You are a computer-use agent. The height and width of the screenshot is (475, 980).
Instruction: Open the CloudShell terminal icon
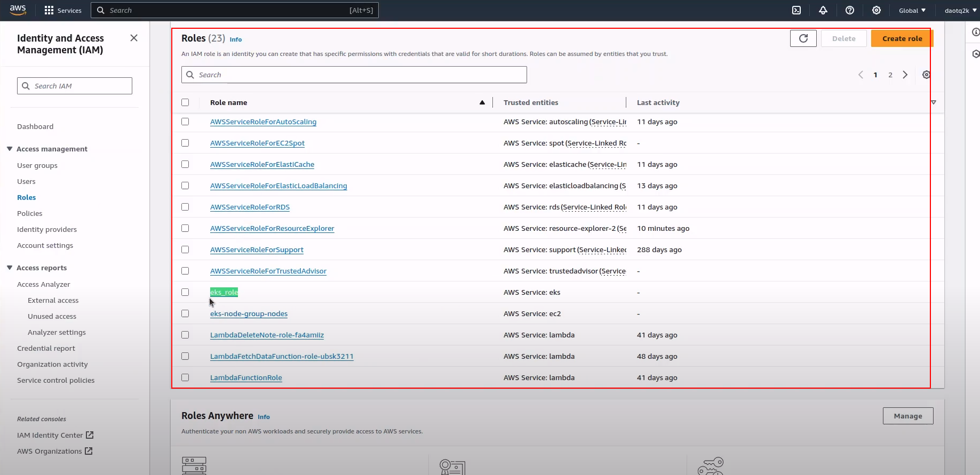coord(796,10)
